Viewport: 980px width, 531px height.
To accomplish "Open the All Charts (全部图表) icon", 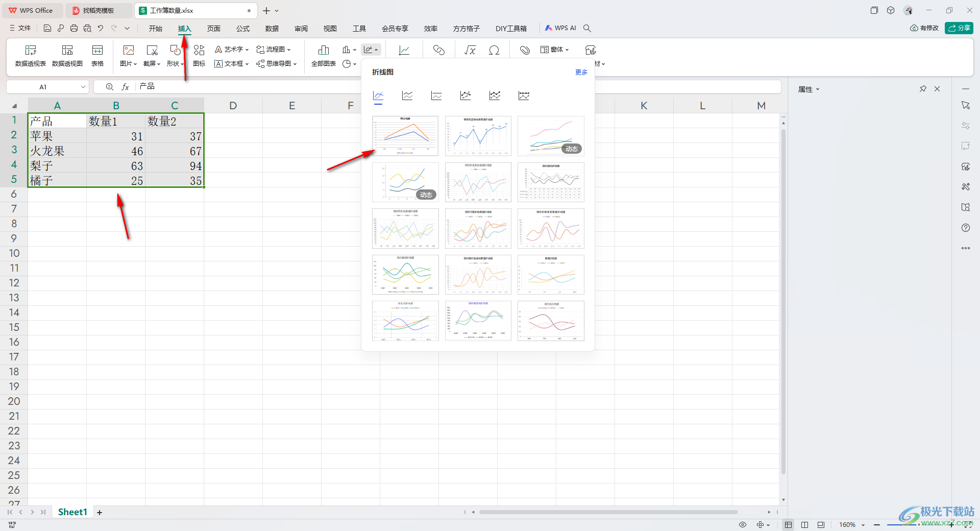I will [324, 50].
